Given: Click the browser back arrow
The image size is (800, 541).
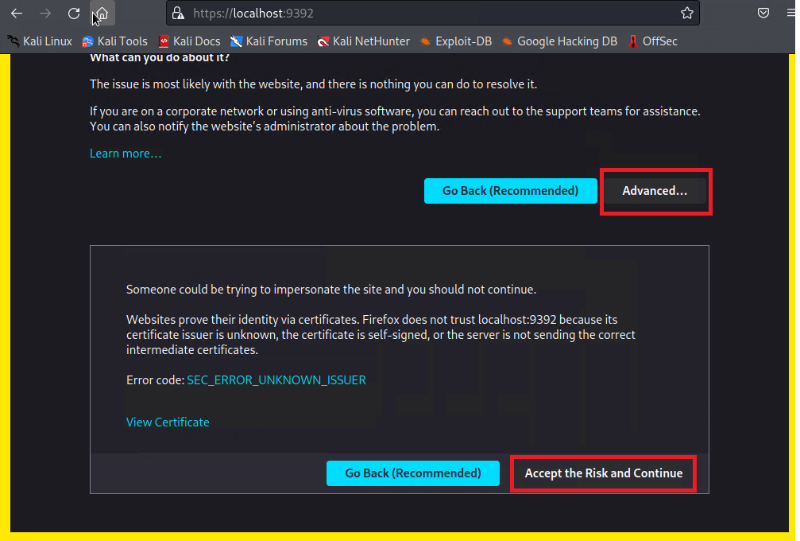Looking at the screenshot, I should 16,13.
